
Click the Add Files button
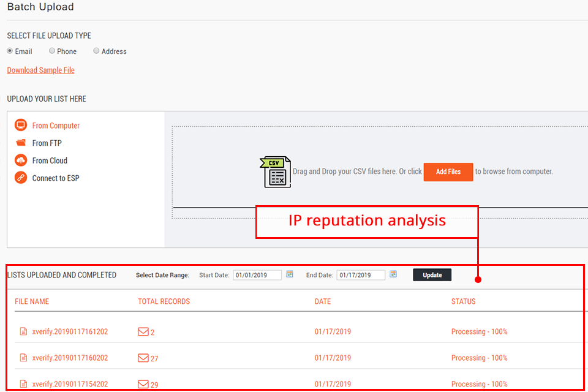click(x=448, y=171)
